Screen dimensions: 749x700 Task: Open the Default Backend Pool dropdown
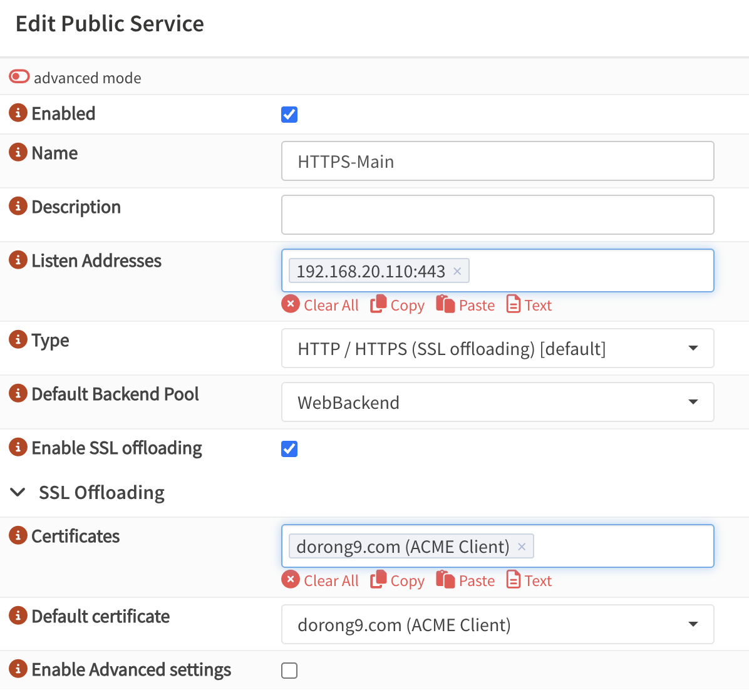pos(497,402)
